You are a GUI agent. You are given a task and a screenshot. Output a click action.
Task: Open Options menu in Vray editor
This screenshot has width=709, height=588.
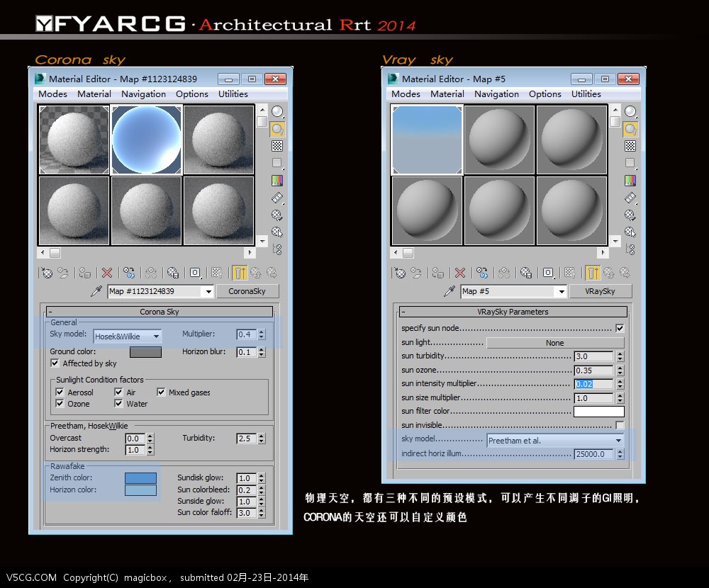coord(545,94)
